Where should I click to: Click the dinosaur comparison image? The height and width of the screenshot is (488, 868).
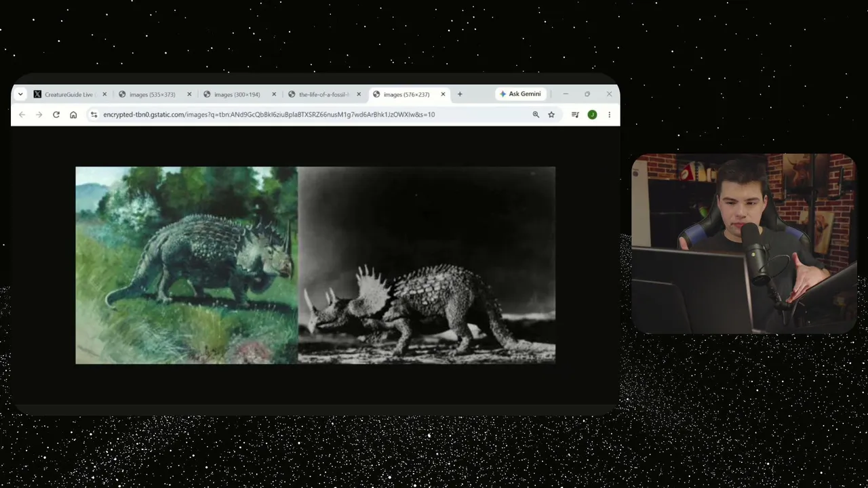tap(315, 265)
